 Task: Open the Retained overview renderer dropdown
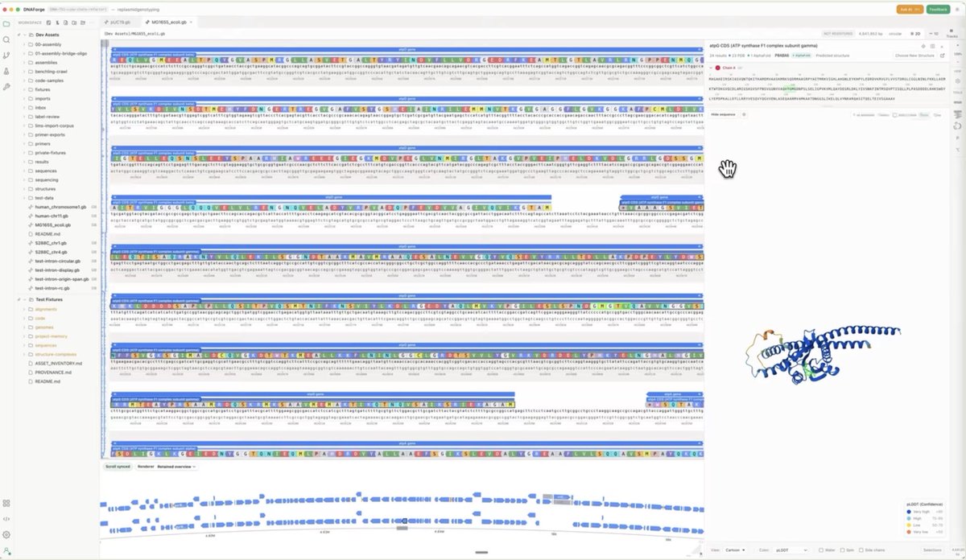177,466
